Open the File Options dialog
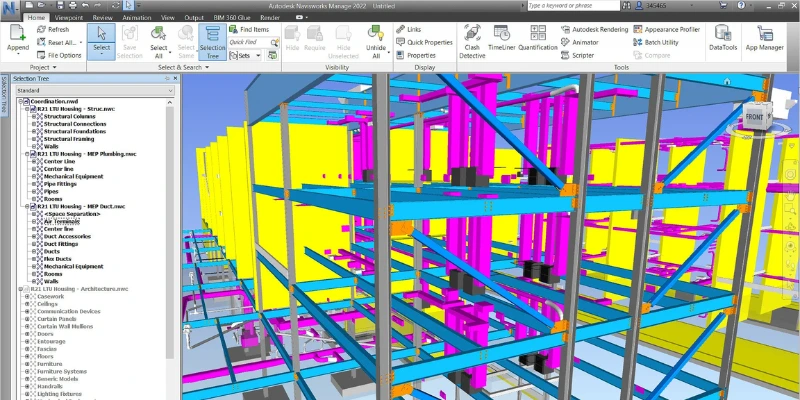The width and height of the screenshot is (800, 400). (59, 55)
